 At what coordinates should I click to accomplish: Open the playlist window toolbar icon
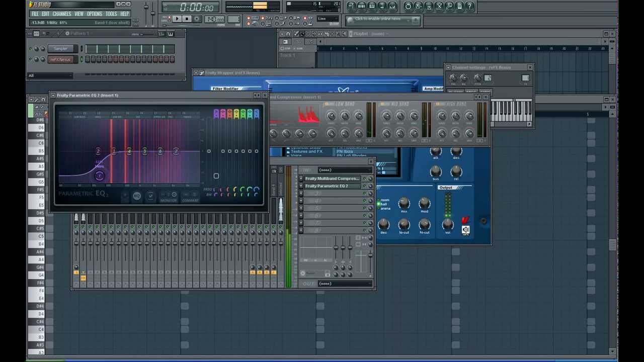coord(352,6)
